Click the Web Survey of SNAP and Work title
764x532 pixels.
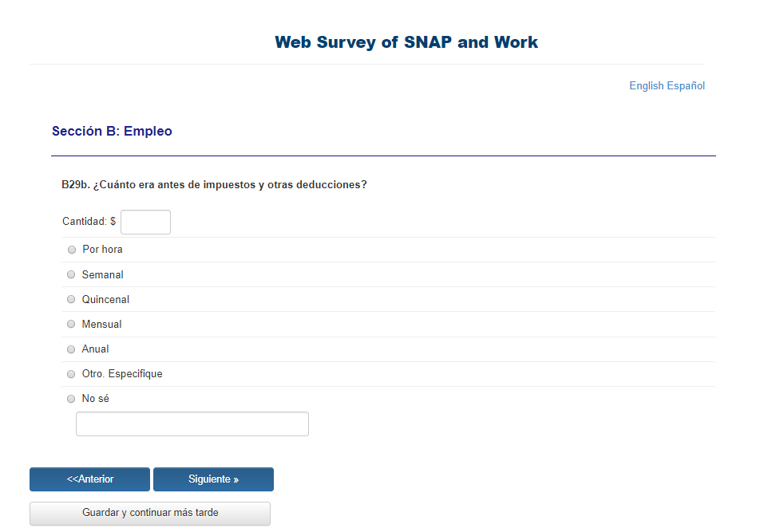(406, 42)
